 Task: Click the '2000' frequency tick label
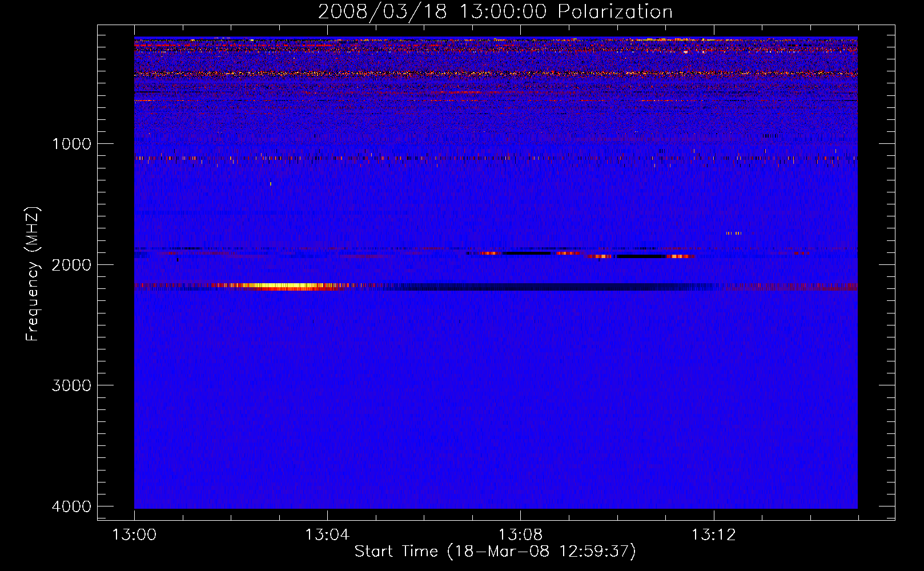71,264
